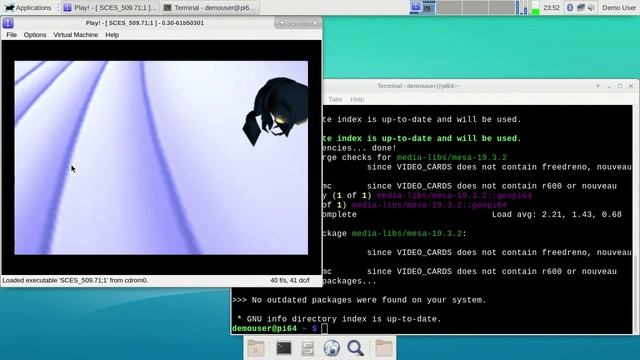Click the Terminal window title bar
The height and width of the screenshot is (360, 640).
(x=418, y=86)
